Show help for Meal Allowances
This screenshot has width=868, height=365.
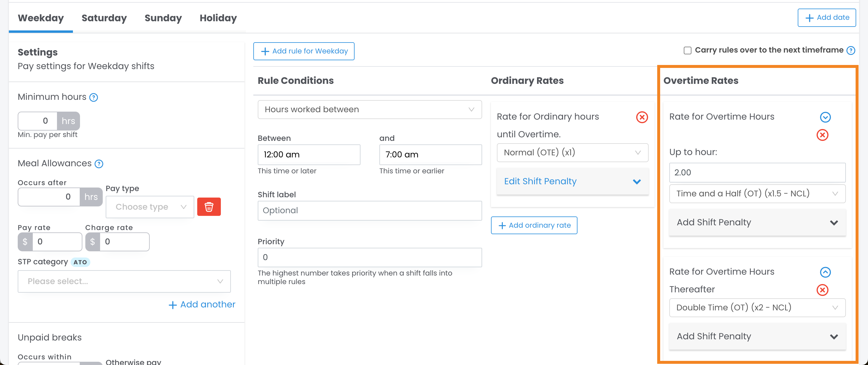tap(99, 164)
